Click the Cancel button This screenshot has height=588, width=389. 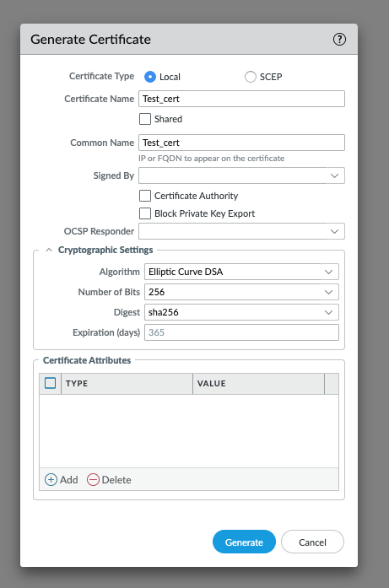(312, 542)
